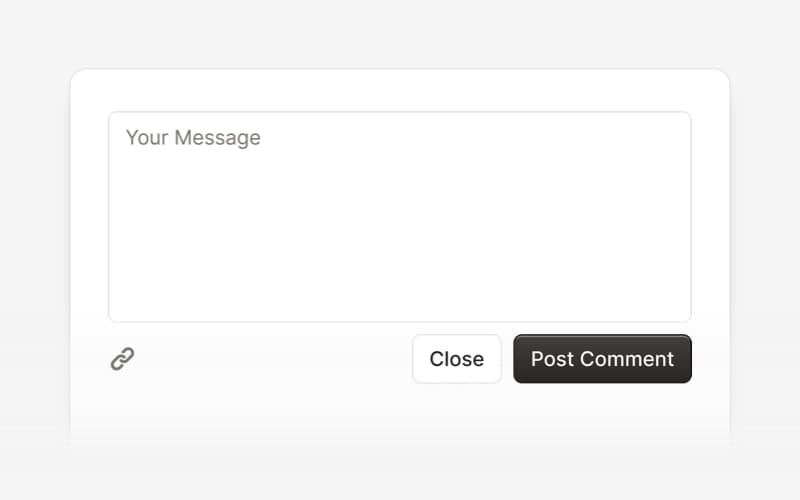The image size is (800, 500).
Task: Attach a URL via the link icon
Action: pos(122,359)
